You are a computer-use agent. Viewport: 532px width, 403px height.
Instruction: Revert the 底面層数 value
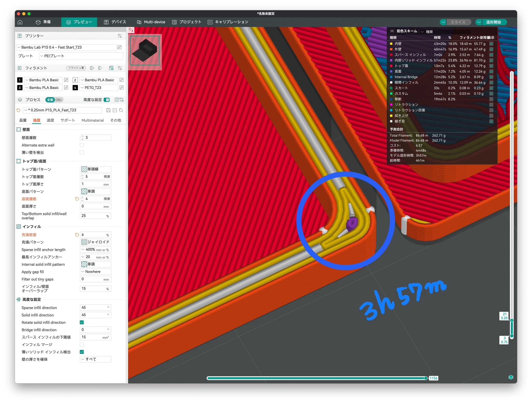click(x=77, y=199)
